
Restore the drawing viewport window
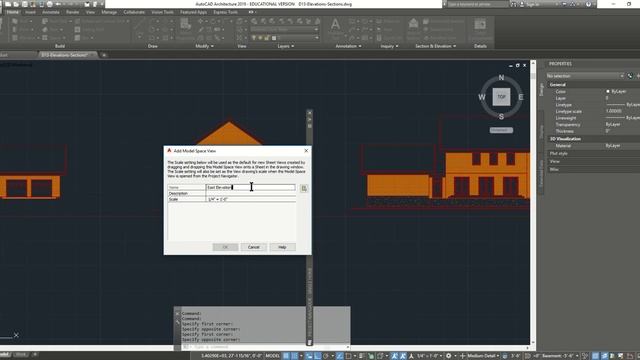click(518, 65)
